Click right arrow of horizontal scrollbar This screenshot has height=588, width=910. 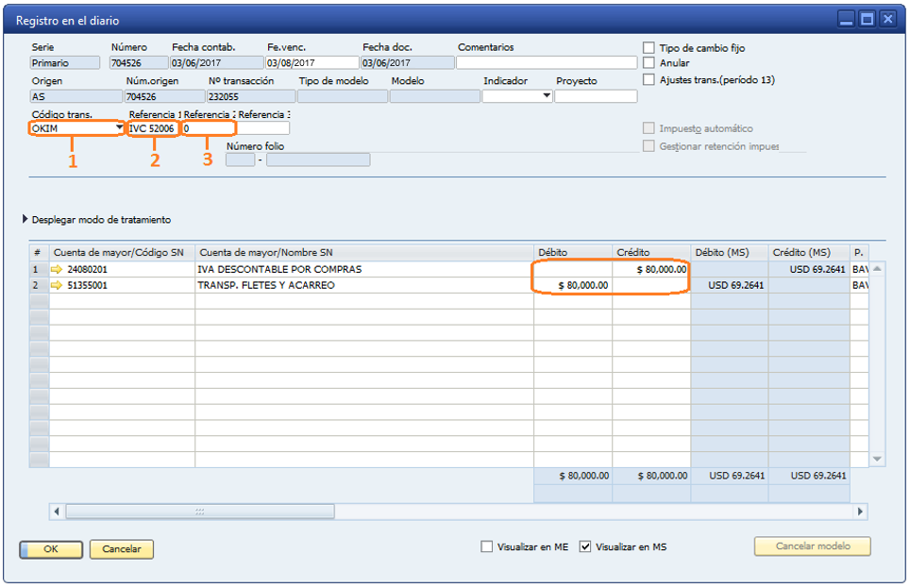pyautogui.click(x=860, y=511)
